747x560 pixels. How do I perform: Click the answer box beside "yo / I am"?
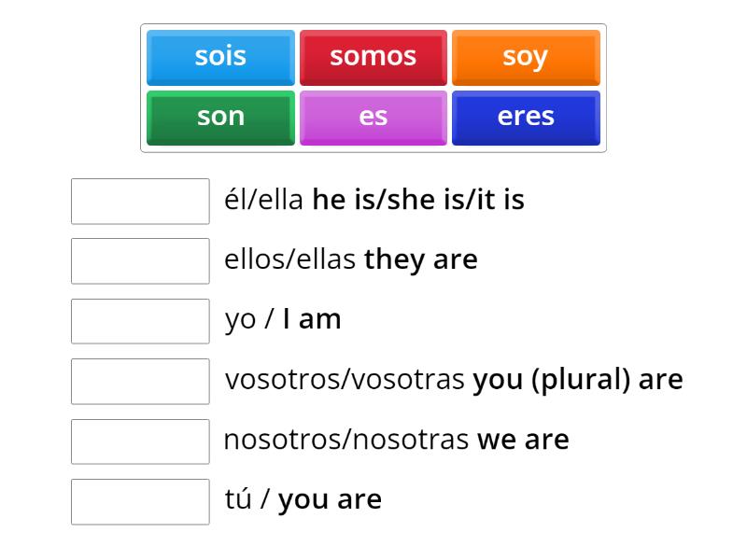tap(140, 321)
